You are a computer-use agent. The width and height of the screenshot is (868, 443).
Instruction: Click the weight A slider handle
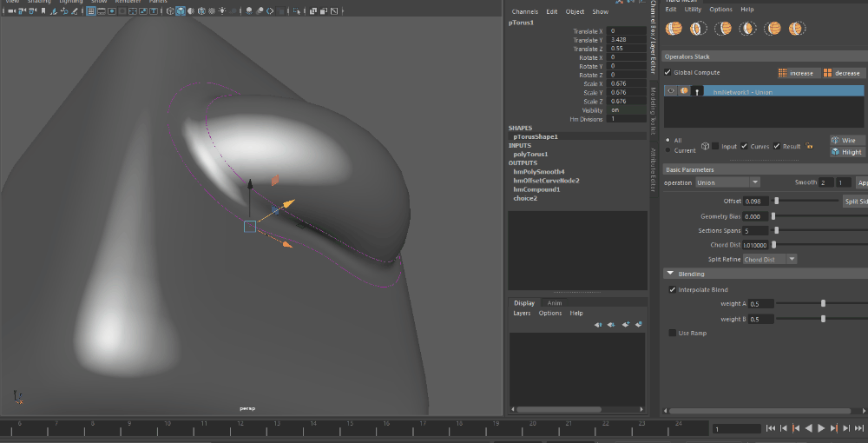823,303
